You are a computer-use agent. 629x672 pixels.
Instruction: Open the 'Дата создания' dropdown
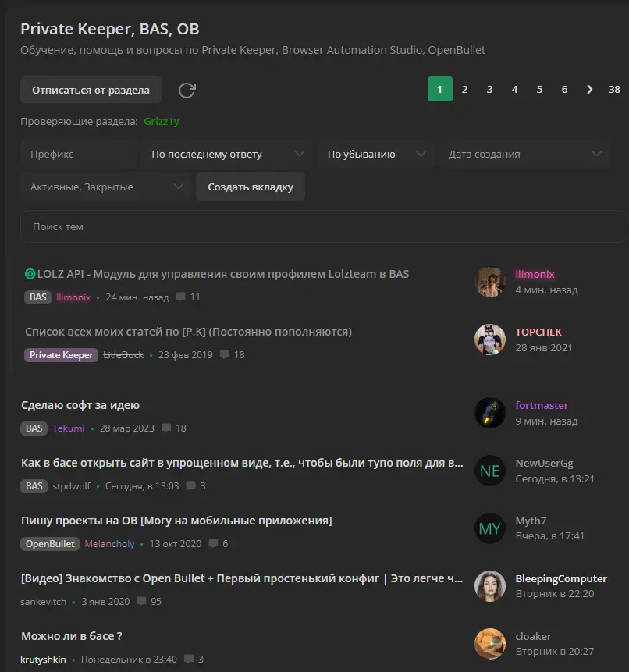pyautogui.click(x=524, y=155)
